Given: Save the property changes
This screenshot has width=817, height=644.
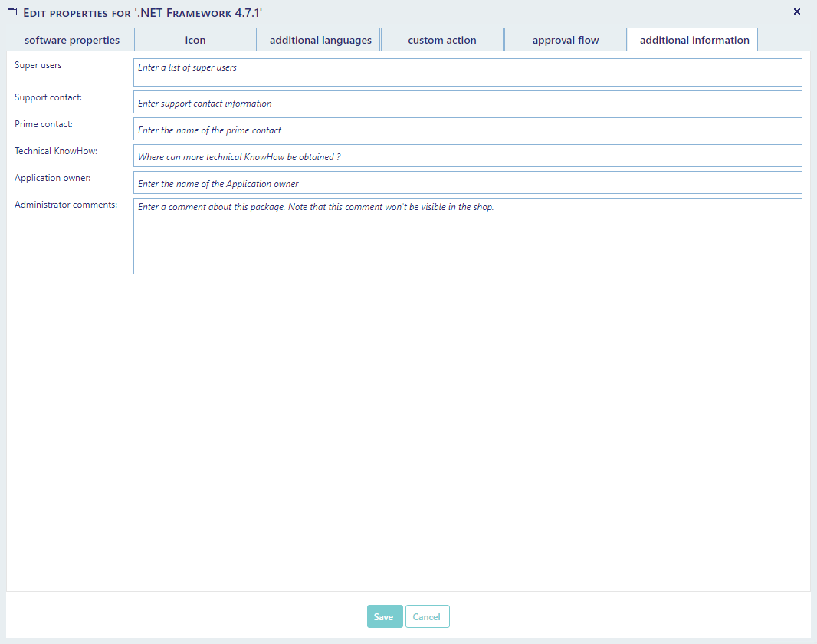Looking at the screenshot, I should (x=385, y=617).
